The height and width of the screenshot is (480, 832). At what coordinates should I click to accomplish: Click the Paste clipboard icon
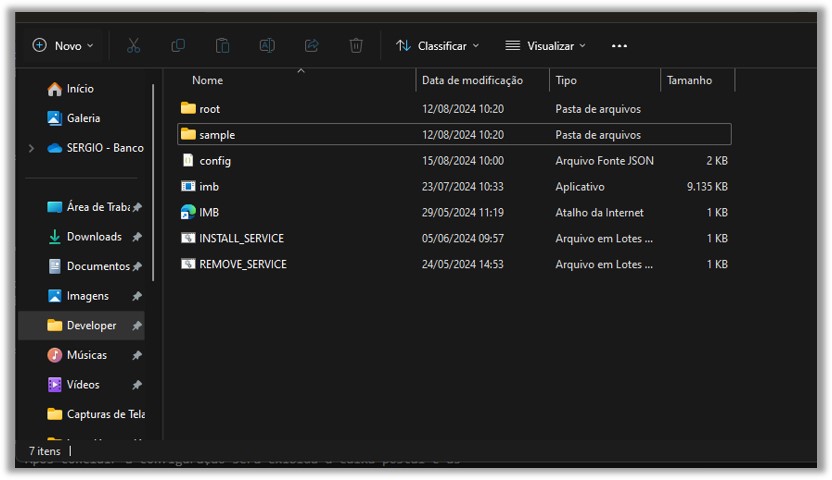click(223, 46)
